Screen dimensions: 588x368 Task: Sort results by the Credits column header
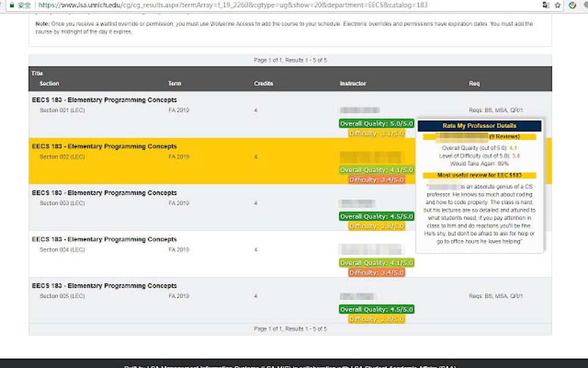[x=263, y=83]
